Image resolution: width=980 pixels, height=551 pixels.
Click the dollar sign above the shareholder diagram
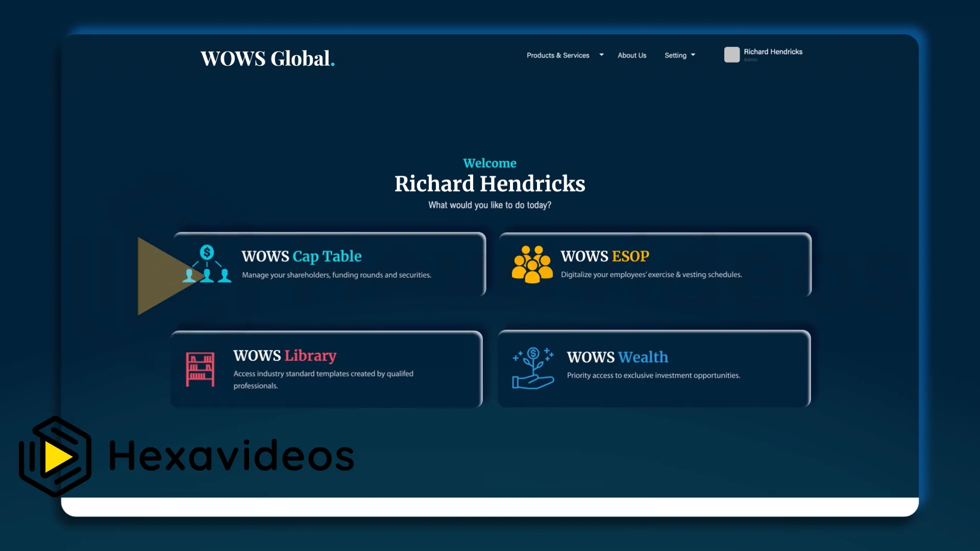207,252
